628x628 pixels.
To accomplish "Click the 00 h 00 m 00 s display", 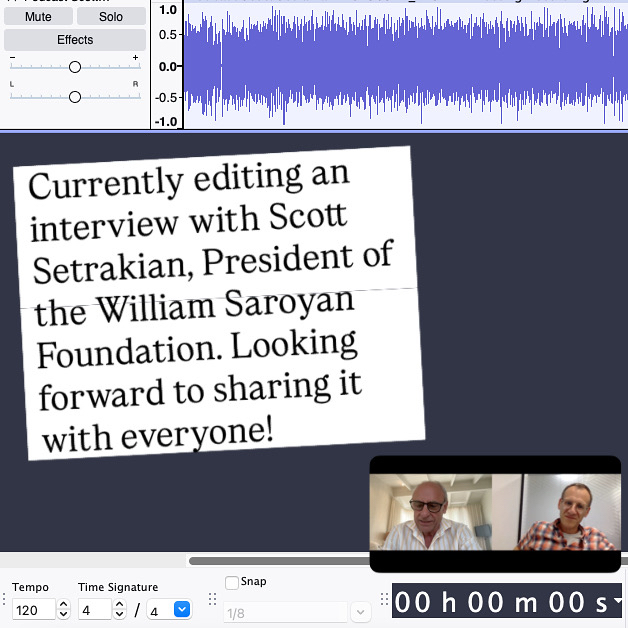I will pos(500,602).
